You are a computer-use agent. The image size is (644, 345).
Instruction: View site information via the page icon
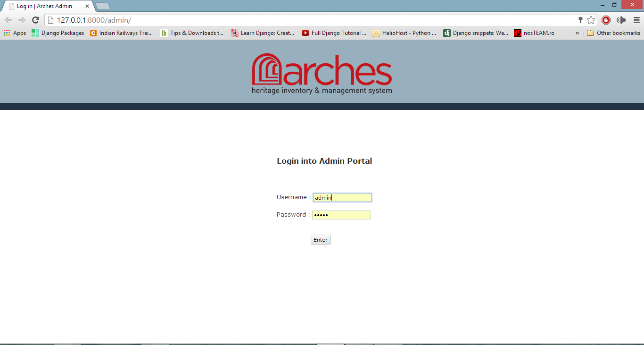click(x=51, y=20)
